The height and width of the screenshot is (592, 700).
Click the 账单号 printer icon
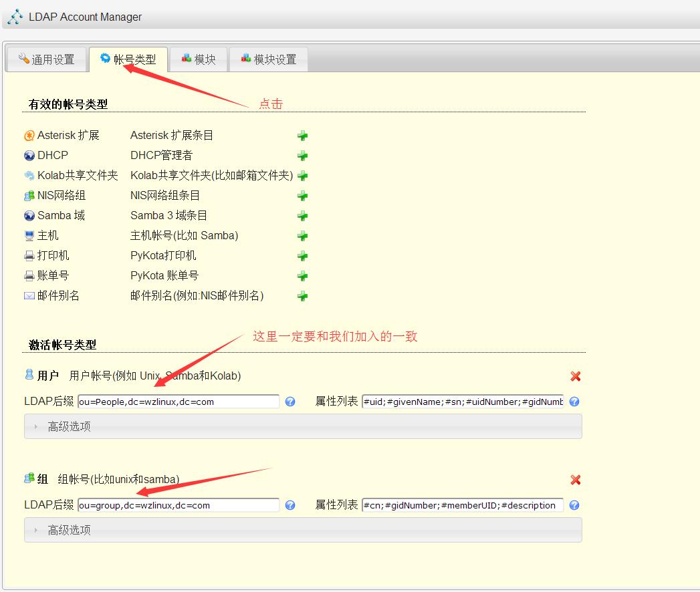(29, 276)
